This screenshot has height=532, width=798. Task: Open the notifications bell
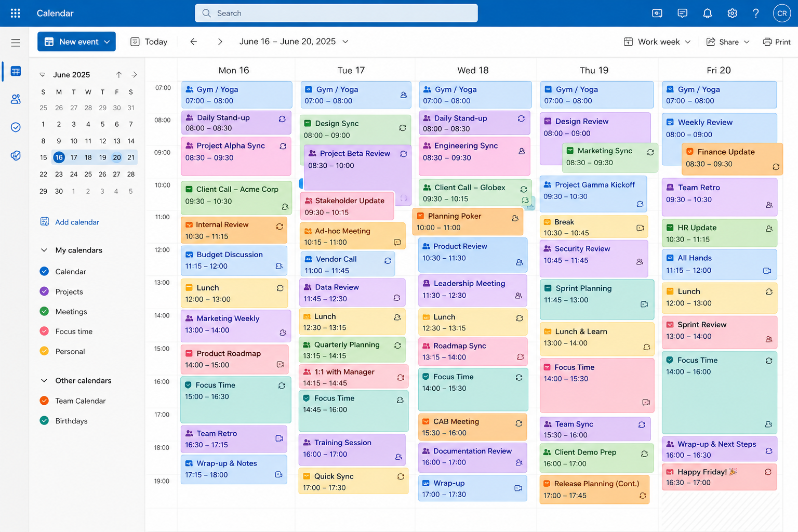[707, 14]
